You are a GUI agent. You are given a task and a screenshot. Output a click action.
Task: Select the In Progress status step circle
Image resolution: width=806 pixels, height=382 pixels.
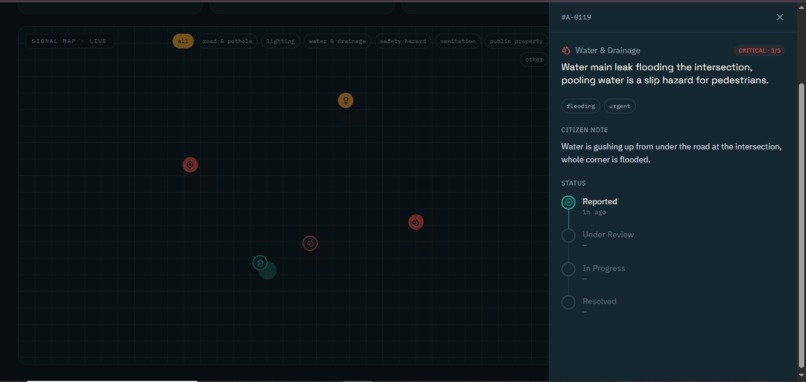(x=568, y=269)
